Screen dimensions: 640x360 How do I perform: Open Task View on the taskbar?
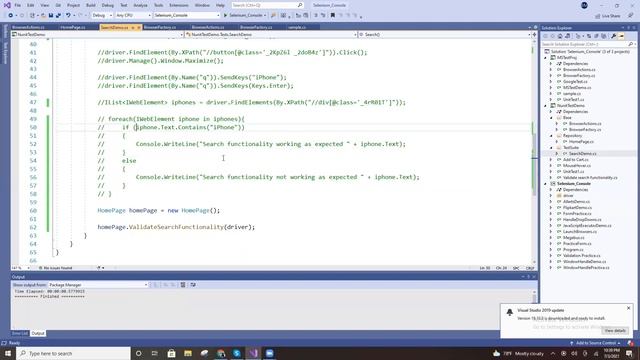(x=155, y=353)
